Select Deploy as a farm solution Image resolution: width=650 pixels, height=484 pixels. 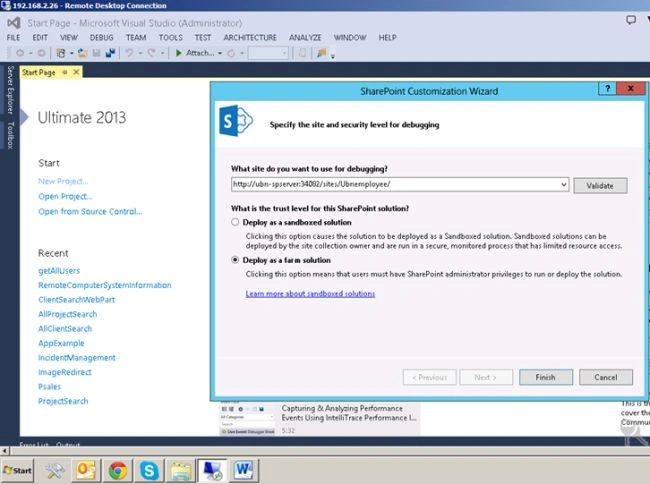235,260
